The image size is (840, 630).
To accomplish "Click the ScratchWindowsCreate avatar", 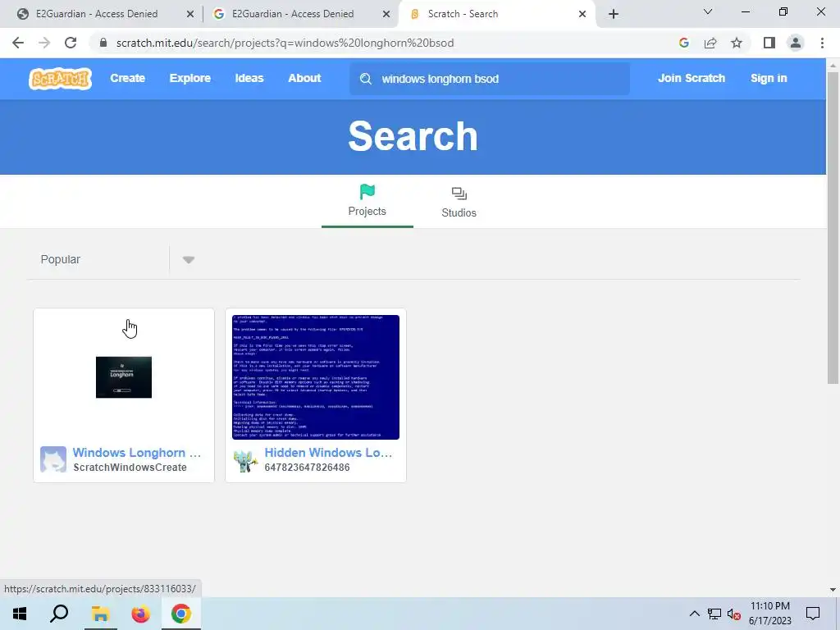I will (53, 459).
